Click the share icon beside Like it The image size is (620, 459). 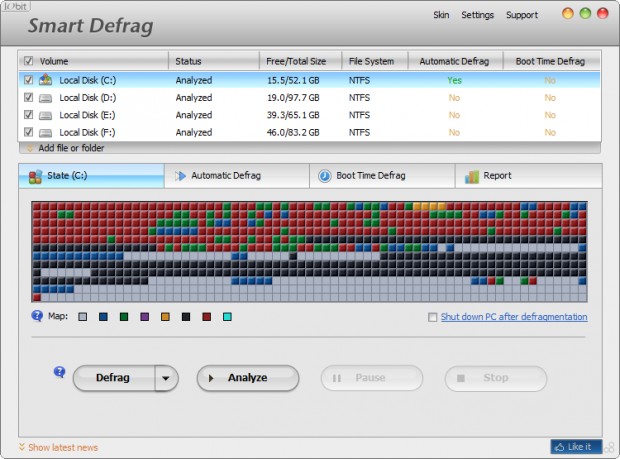pos(610,447)
